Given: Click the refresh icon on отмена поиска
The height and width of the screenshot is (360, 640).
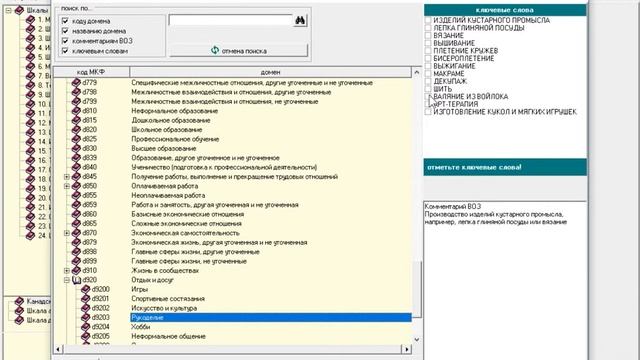Looking at the screenshot, I should (x=215, y=50).
